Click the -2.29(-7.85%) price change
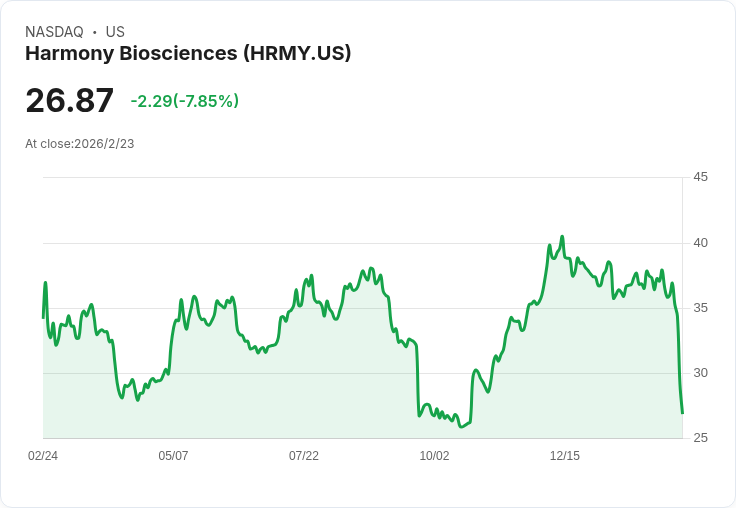Image resolution: width=736 pixels, height=508 pixels. tap(184, 101)
